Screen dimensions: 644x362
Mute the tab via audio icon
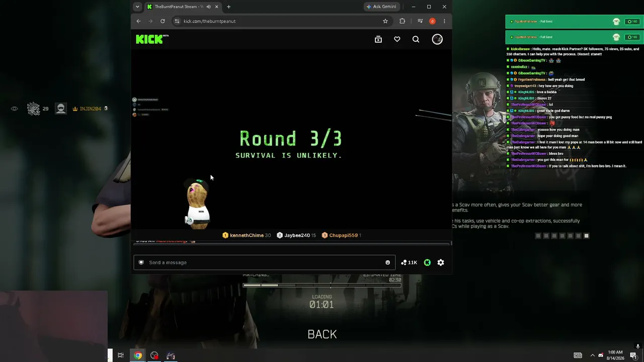pos(208,7)
